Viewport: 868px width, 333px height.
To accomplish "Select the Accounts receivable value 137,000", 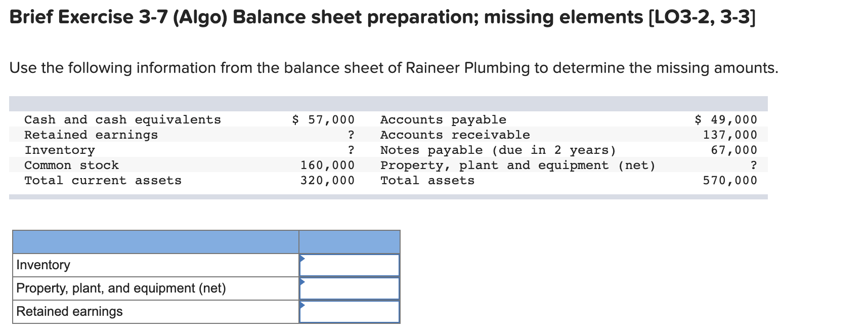I will pyautogui.click(x=730, y=134).
